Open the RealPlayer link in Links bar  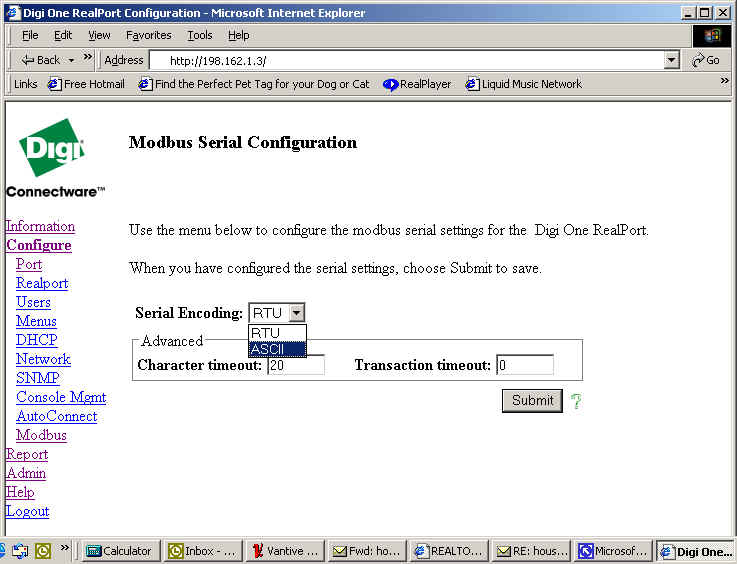pyautogui.click(x=417, y=84)
